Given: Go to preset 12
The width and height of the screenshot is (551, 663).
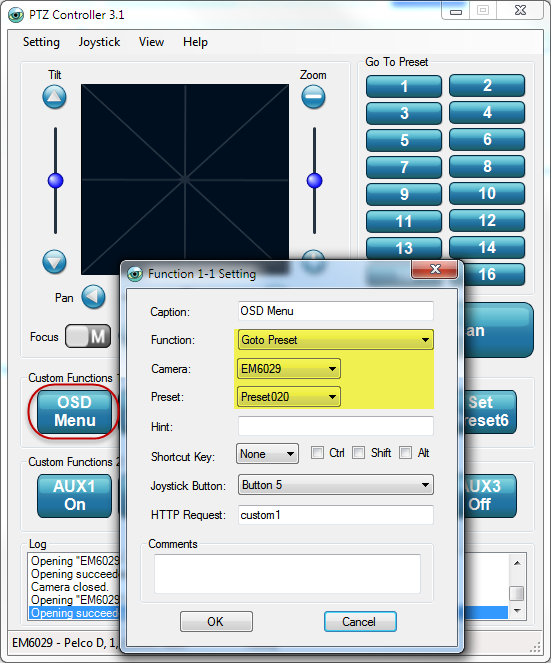Looking at the screenshot, I should pos(487,221).
